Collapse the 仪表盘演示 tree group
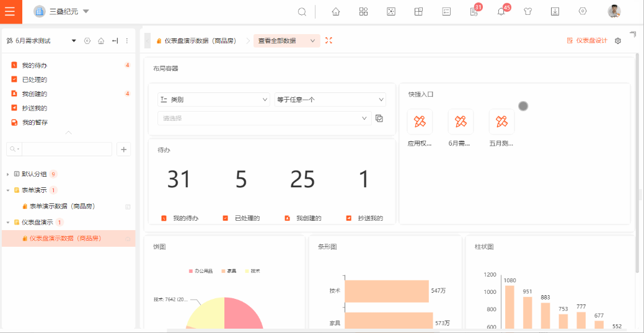The image size is (644, 333). (8, 223)
